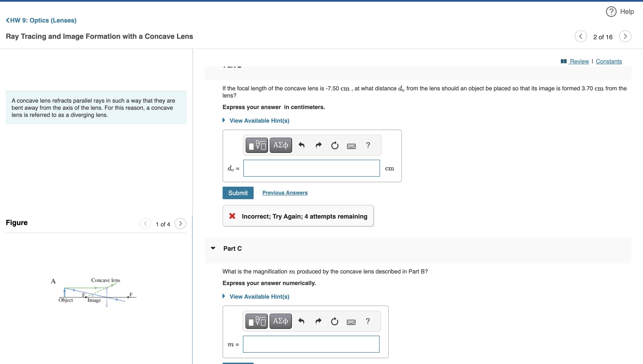Click the Help question mark icon
This screenshot has height=364, width=643.
[611, 12]
